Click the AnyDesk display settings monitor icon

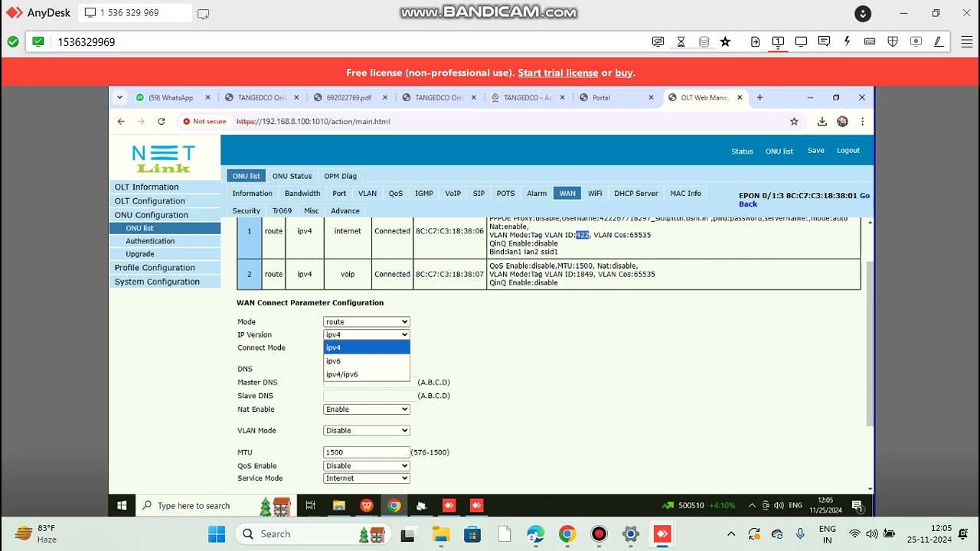(x=801, y=42)
